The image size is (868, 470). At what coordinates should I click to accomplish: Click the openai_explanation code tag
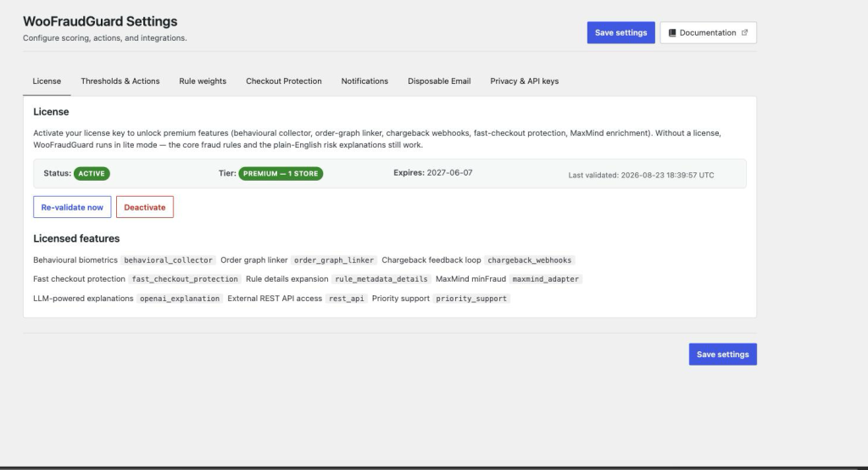click(180, 298)
